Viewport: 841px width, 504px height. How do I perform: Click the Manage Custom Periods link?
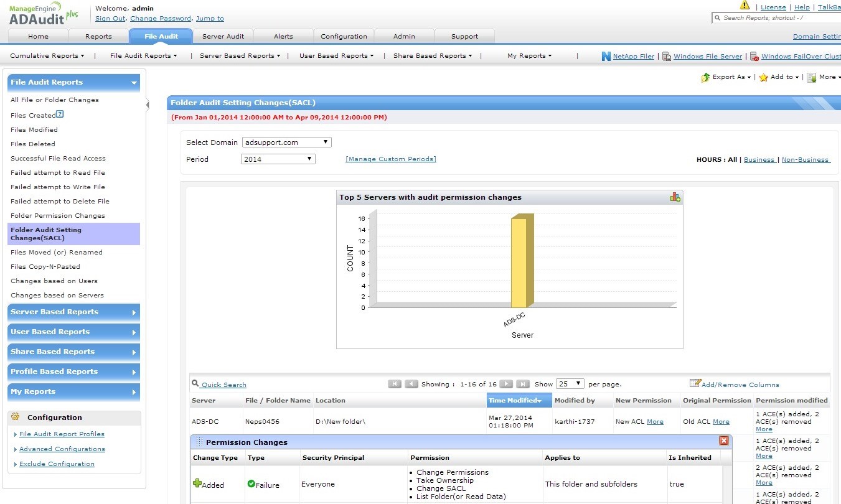coord(390,159)
